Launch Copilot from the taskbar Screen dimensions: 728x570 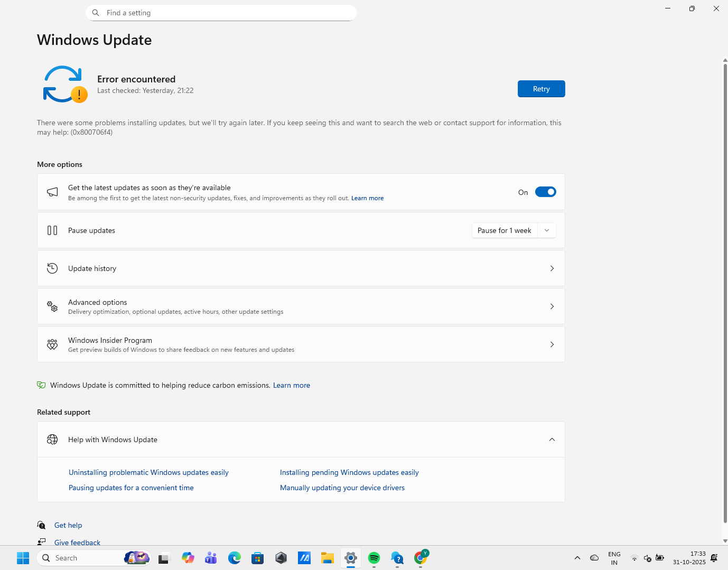point(188,558)
